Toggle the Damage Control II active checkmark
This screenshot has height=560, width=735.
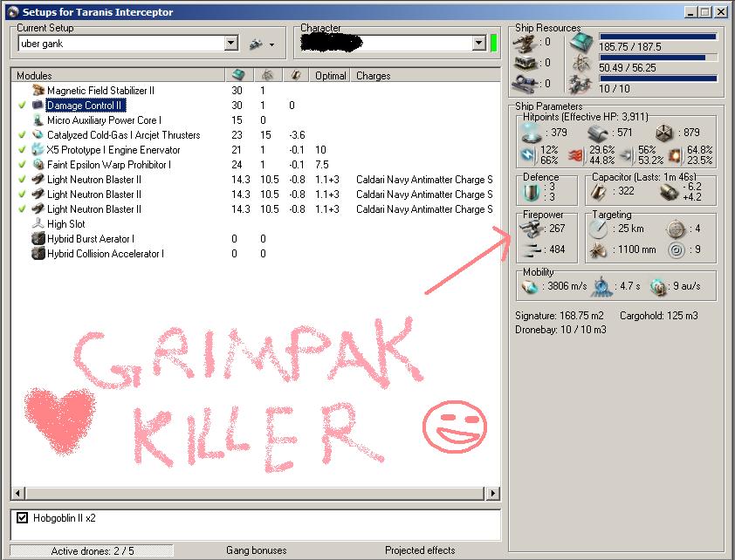pyautogui.click(x=22, y=105)
